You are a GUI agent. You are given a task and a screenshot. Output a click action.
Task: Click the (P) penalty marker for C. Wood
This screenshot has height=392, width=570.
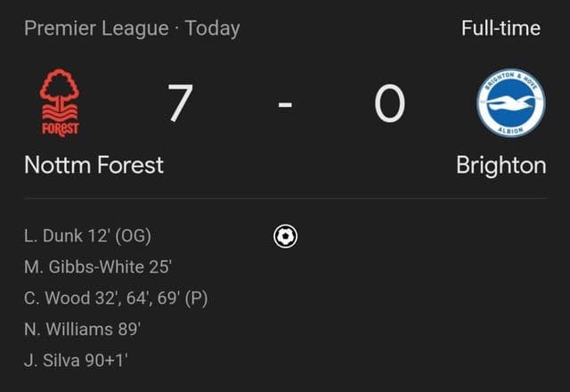[x=196, y=298]
